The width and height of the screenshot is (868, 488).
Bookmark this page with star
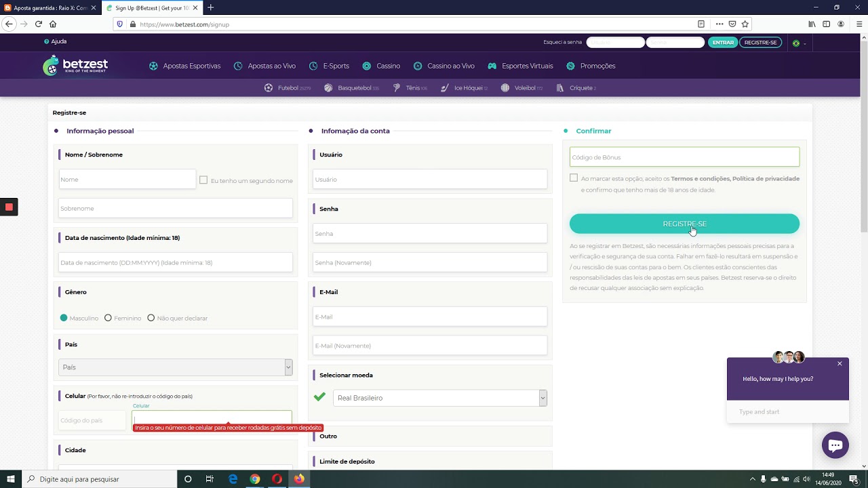[x=745, y=24]
